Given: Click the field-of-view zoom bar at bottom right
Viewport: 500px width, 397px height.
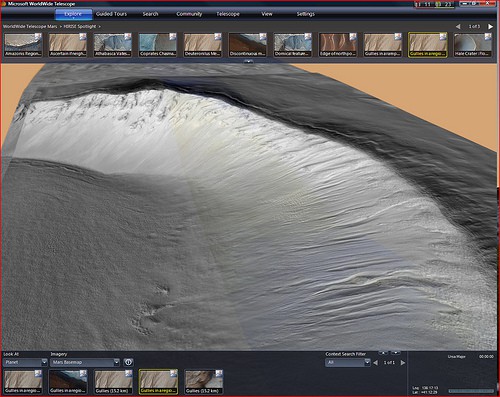Looking at the screenshot, I should 471,391.
